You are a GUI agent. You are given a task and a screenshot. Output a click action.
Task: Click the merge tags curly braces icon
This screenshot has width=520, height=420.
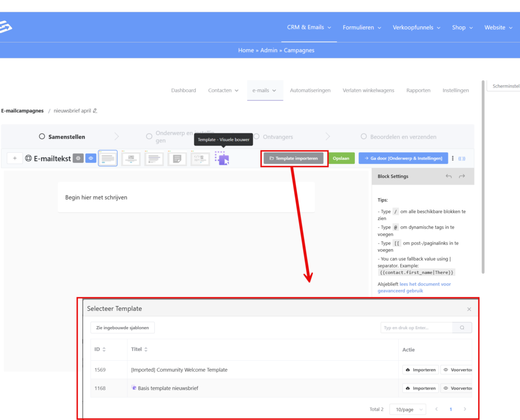[462, 158]
